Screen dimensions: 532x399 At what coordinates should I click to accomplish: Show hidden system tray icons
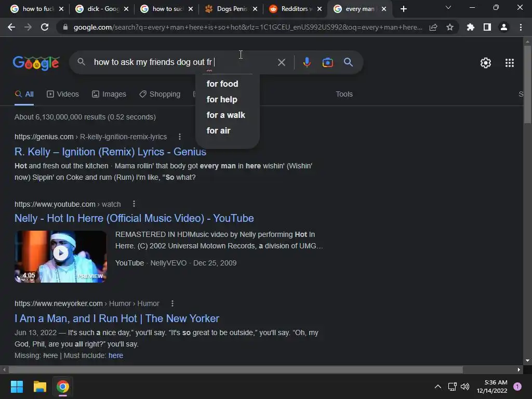(x=438, y=387)
